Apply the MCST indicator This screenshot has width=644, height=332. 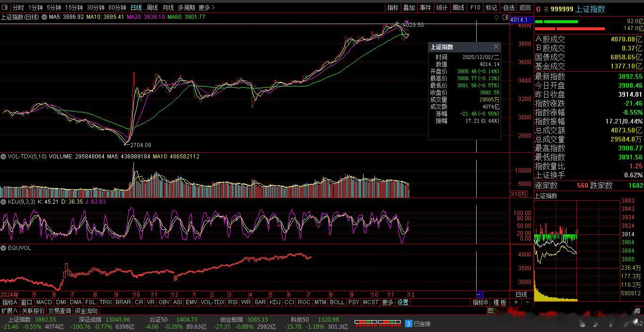tap(370, 302)
